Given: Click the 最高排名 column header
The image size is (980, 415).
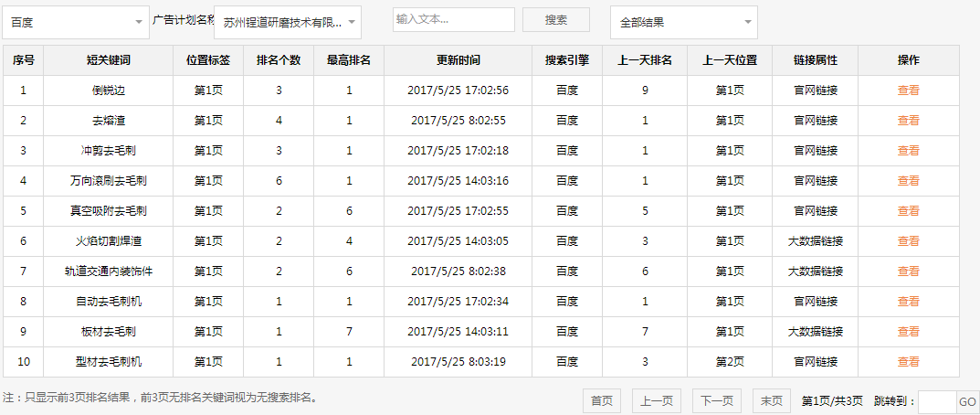Looking at the screenshot, I should (349, 60).
